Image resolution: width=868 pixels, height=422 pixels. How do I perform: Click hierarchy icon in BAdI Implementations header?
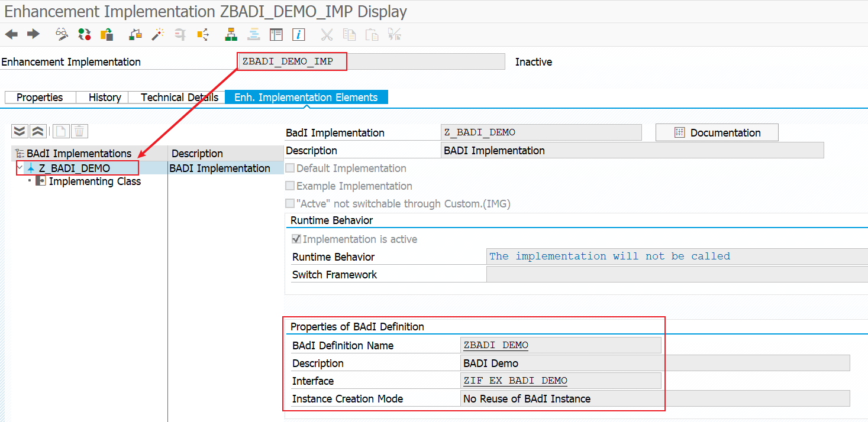click(19, 154)
